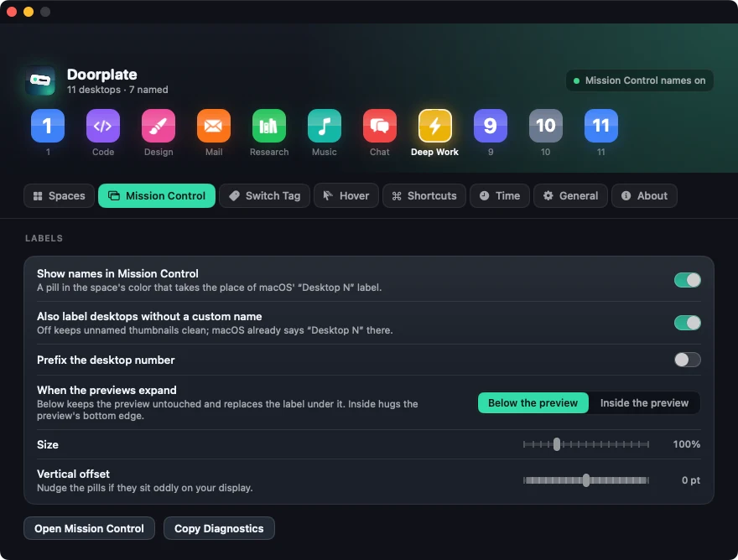The image size is (738, 560).
Task: Click the Vertical offset setting title
Action: pyautogui.click(x=73, y=474)
